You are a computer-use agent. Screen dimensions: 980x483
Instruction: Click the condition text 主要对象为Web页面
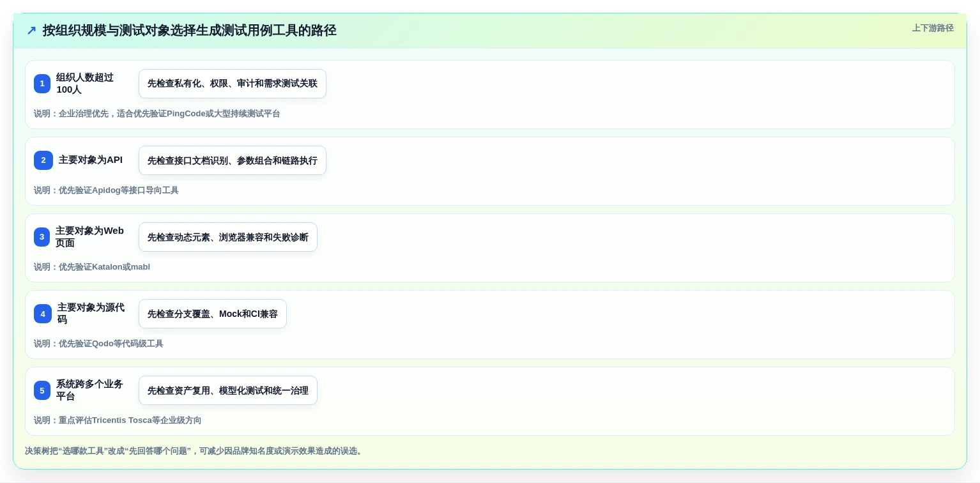[x=89, y=237]
